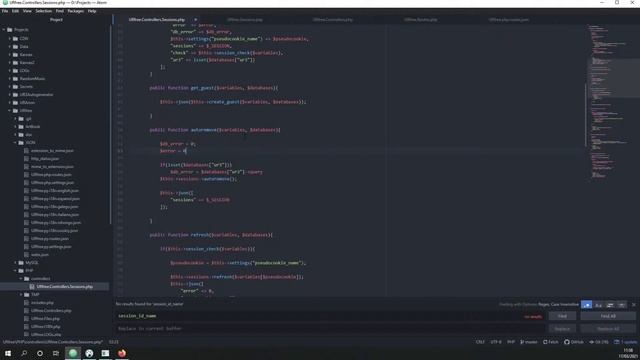Open the Packages menu
The image size is (640, 360).
[x=76, y=11]
